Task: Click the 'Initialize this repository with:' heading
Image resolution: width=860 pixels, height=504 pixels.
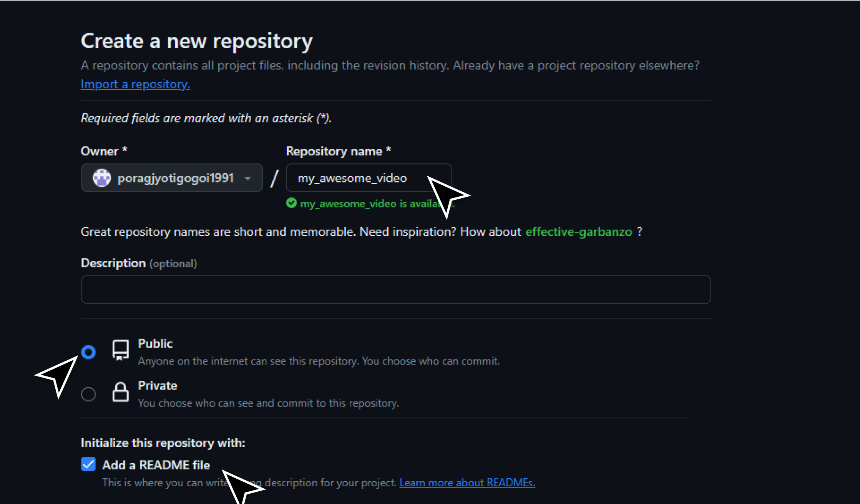Action: click(x=163, y=443)
